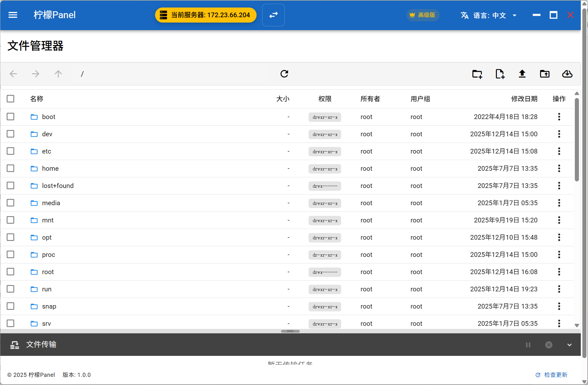Screen dimensions: 588x385
Task: Navigate up to parent directory
Action: click(58, 74)
